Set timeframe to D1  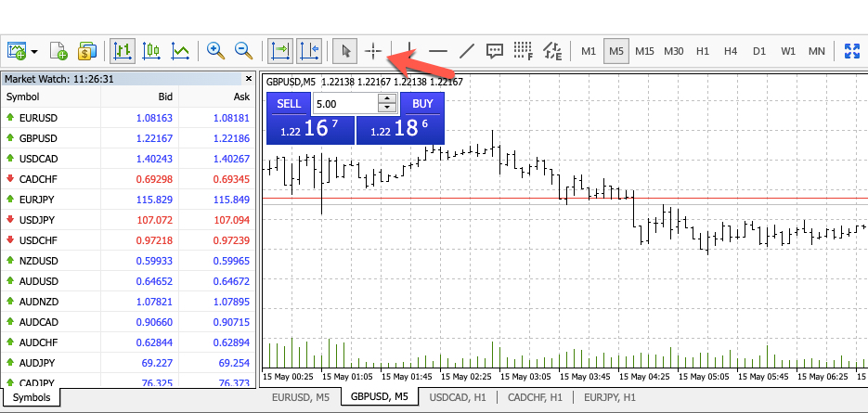[759, 51]
